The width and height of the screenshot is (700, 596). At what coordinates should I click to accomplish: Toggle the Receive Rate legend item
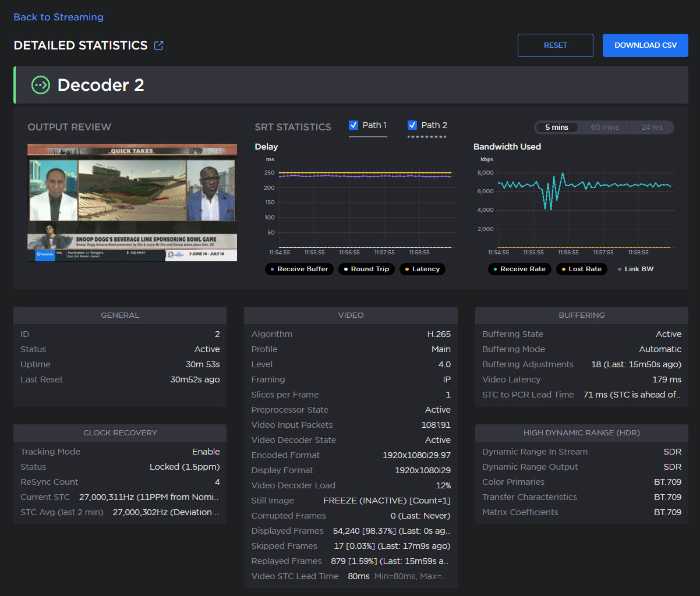pos(519,269)
